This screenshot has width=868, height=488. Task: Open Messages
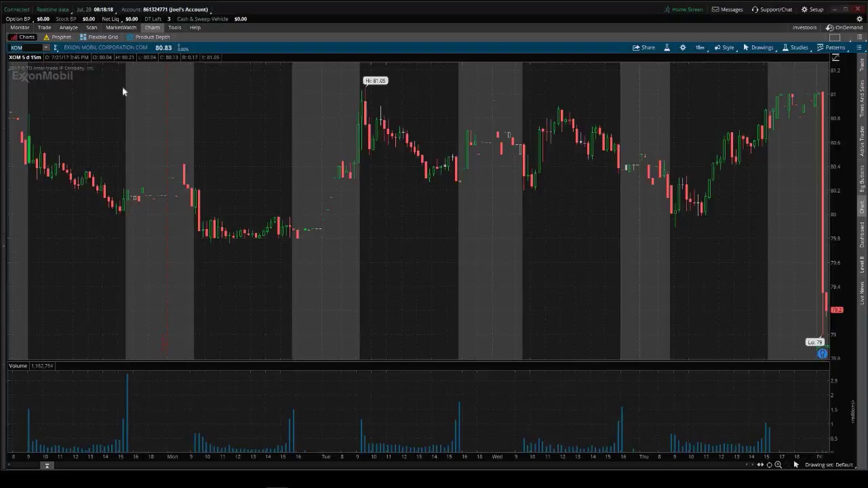pyautogui.click(x=728, y=9)
